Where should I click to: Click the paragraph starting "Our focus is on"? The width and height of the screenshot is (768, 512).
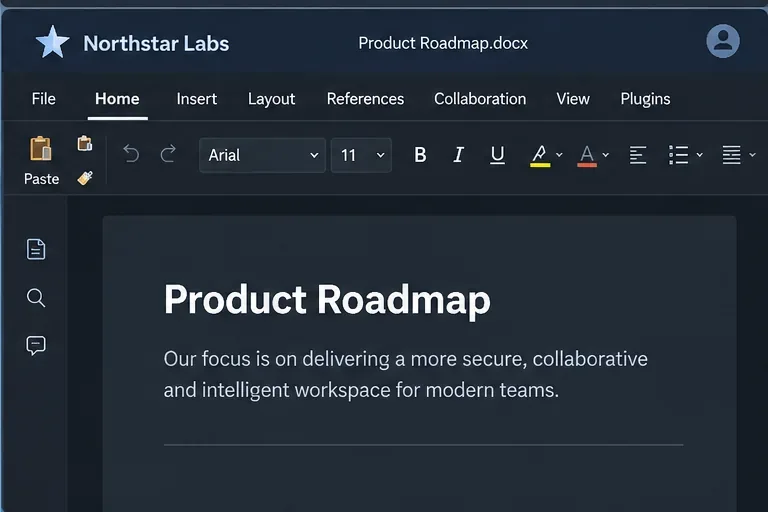pyautogui.click(x=406, y=374)
